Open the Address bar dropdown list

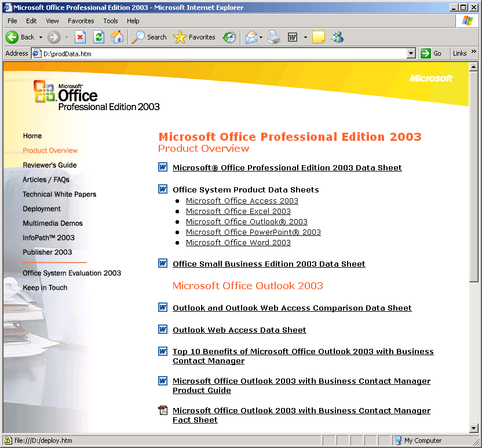(411, 53)
